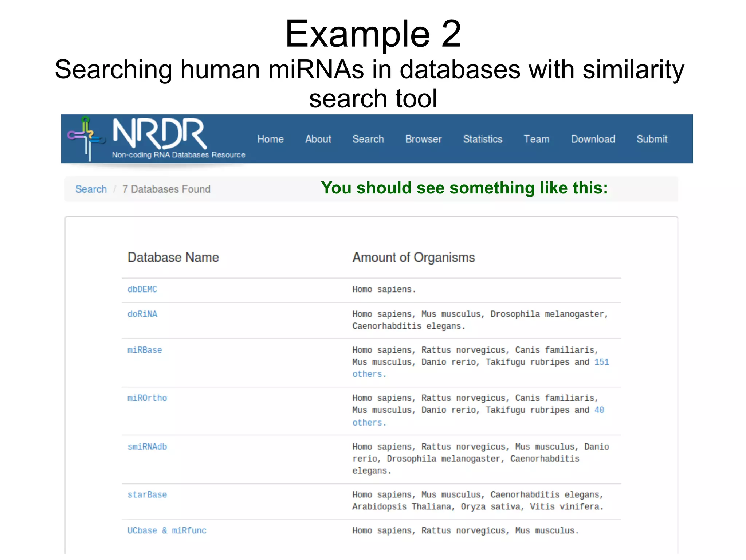Click 'Non-coding RNA Databases Resource' tagline
The width and height of the screenshot is (746, 560).
click(x=178, y=155)
